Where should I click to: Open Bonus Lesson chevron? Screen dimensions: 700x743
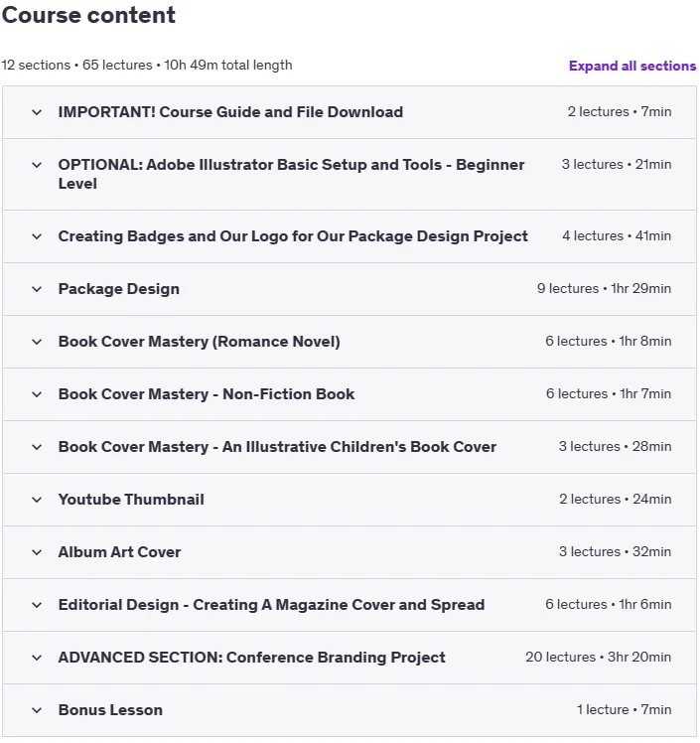pyautogui.click(x=37, y=710)
